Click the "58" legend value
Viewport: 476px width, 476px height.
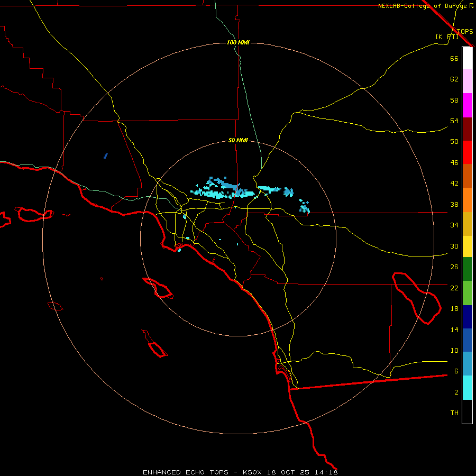coord(454,100)
